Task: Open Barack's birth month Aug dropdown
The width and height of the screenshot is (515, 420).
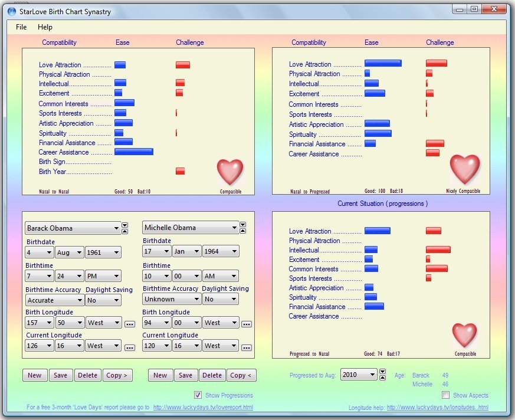Action: coord(69,252)
